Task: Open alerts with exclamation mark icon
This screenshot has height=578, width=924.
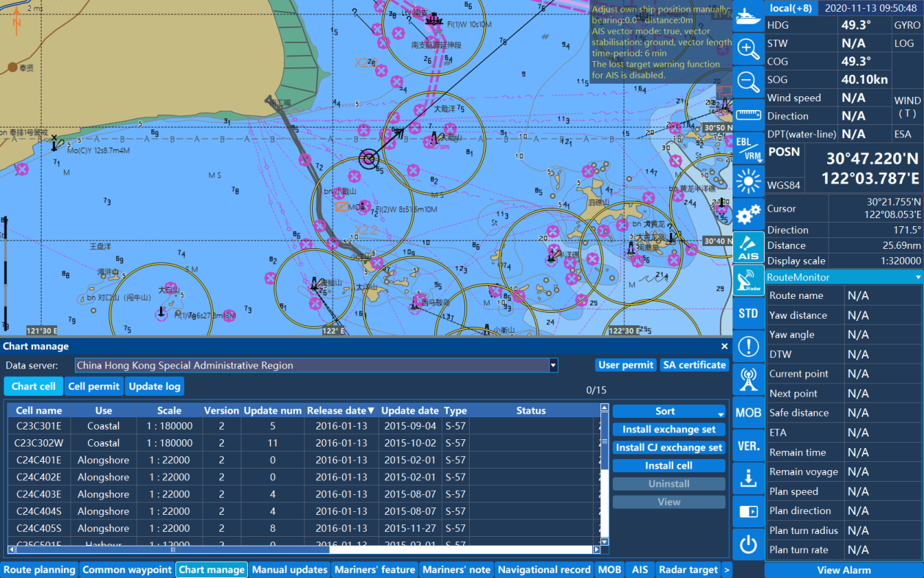Action: [x=748, y=346]
